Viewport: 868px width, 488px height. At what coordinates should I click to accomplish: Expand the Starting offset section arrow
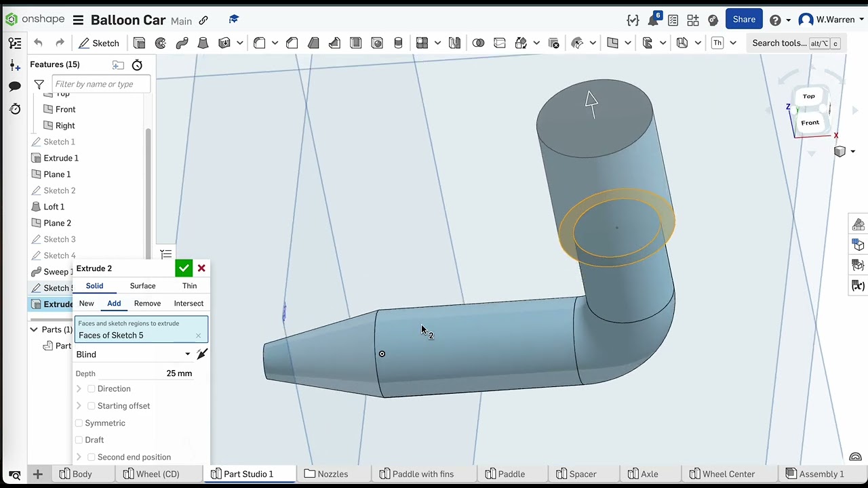click(79, 406)
